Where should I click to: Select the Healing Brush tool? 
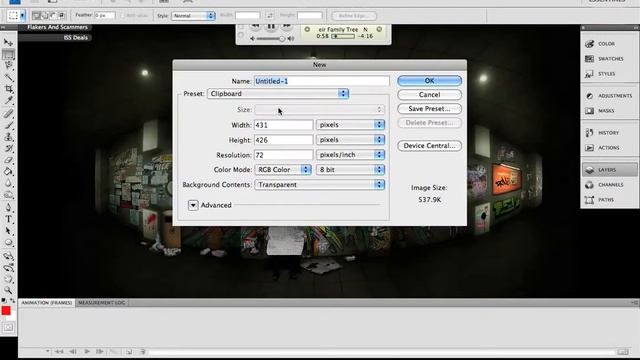pos(8,113)
